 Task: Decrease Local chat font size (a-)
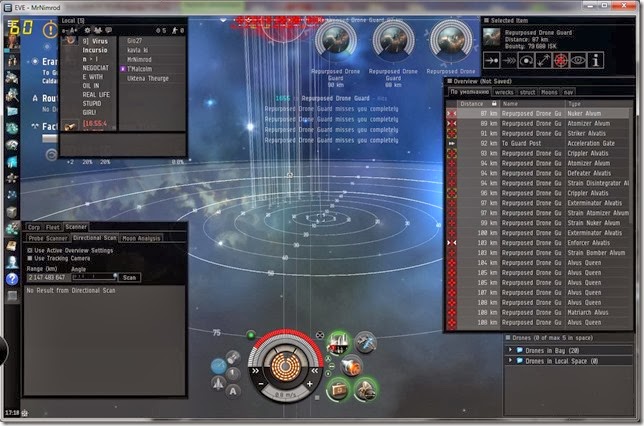64,30
